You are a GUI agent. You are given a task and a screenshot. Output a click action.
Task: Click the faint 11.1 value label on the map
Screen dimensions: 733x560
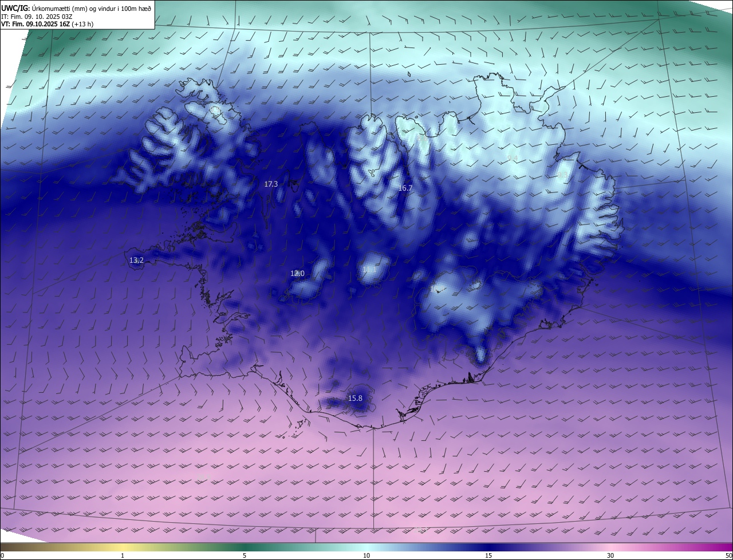[370, 269]
